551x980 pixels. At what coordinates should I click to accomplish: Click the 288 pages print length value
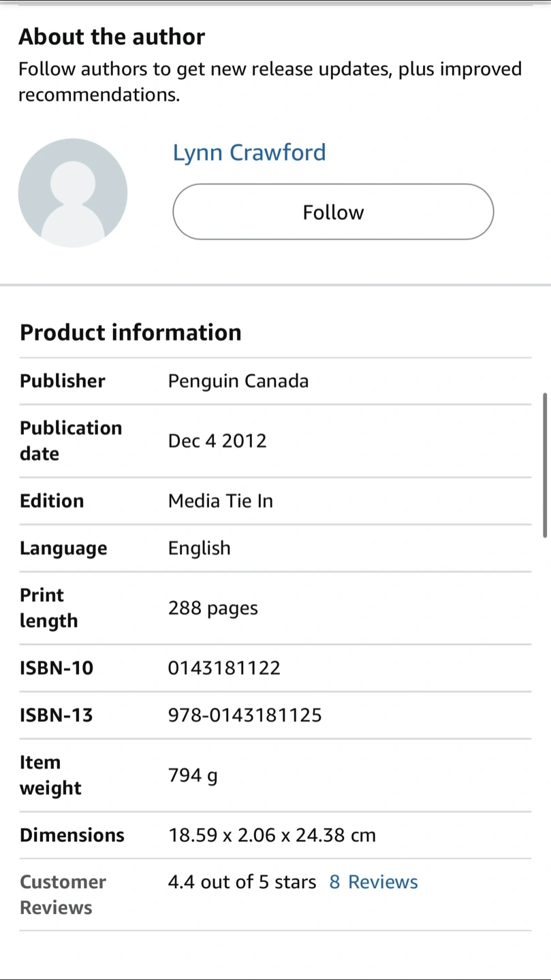point(213,608)
